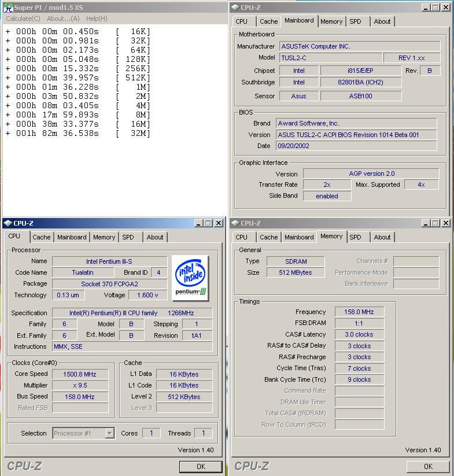Click the Super PI 1M result line

77,87
